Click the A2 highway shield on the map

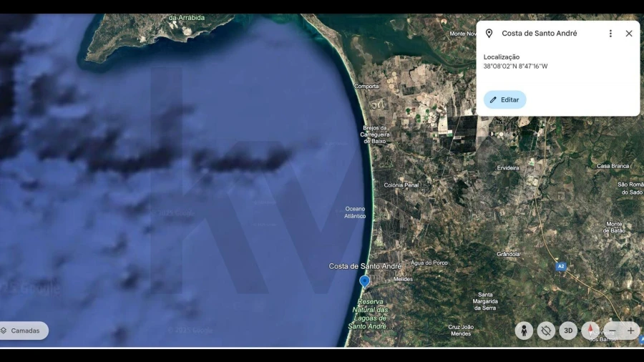(x=560, y=266)
